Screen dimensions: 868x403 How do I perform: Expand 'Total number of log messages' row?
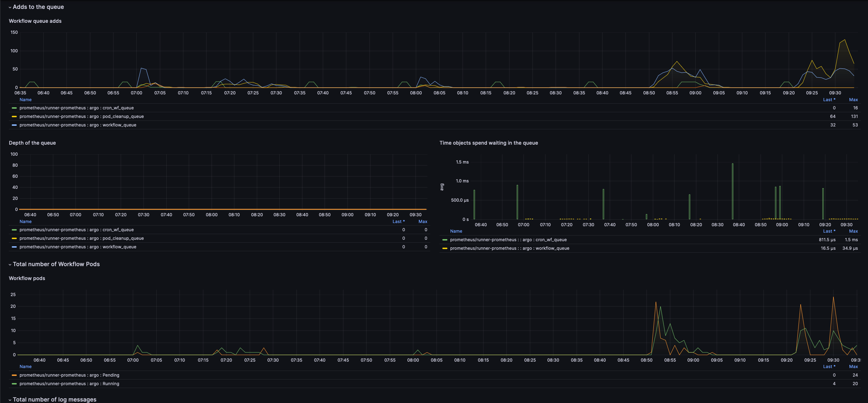(x=54, y=399)
